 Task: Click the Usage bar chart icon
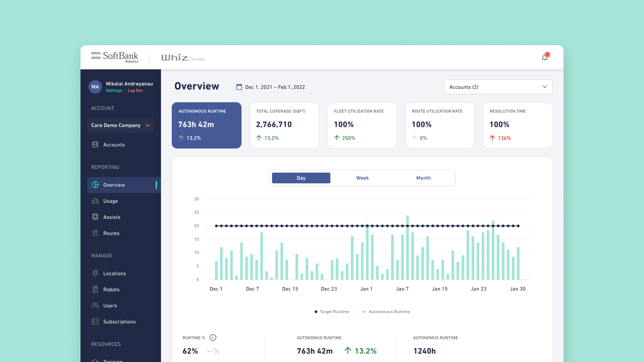coord(95,201)
